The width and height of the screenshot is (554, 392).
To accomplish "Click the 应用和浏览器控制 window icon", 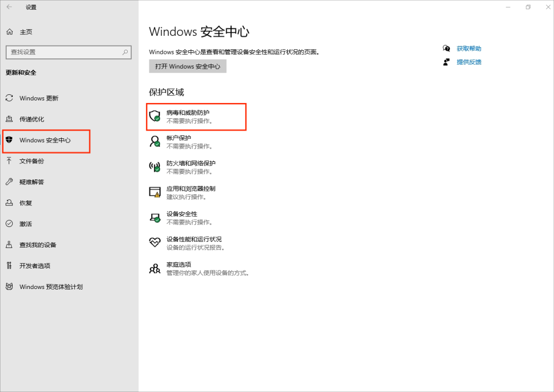I will tap(154, 192).
